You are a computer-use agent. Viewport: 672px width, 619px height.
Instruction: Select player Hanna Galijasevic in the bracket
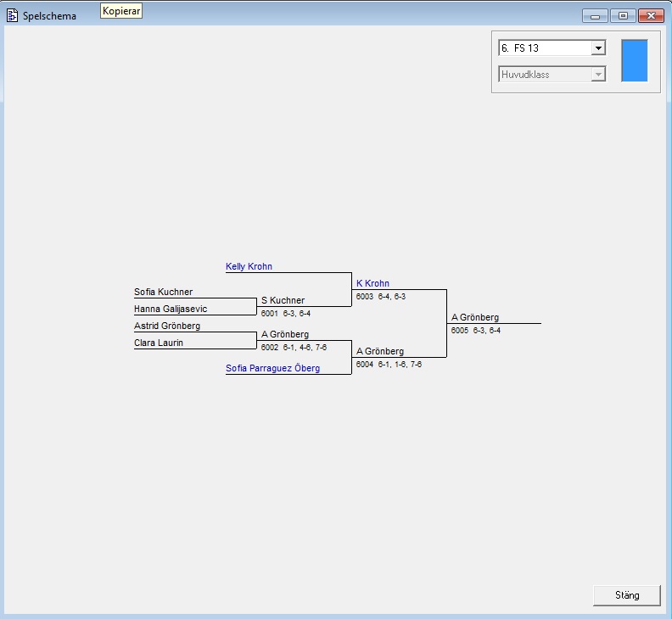170,309
